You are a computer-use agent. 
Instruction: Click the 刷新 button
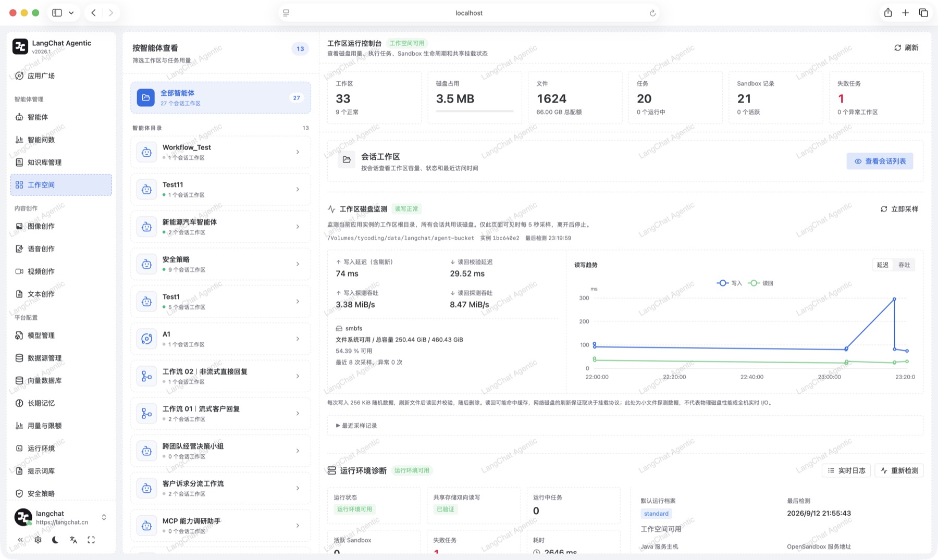coord(906,47)
